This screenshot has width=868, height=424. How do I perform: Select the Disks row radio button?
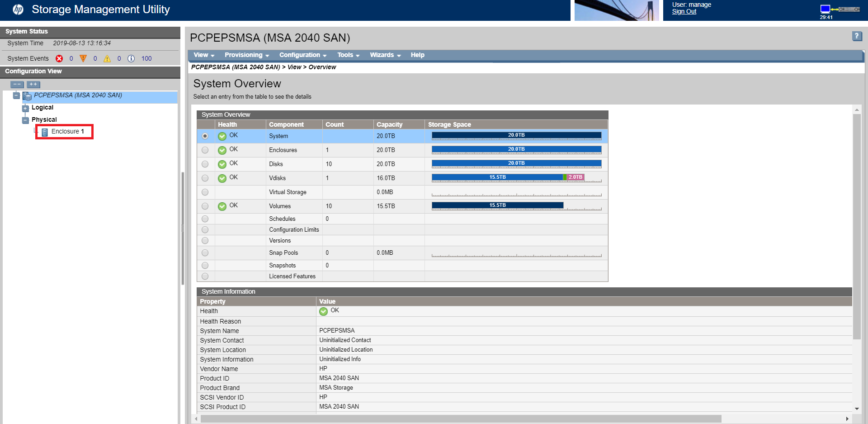coord(205,164)
